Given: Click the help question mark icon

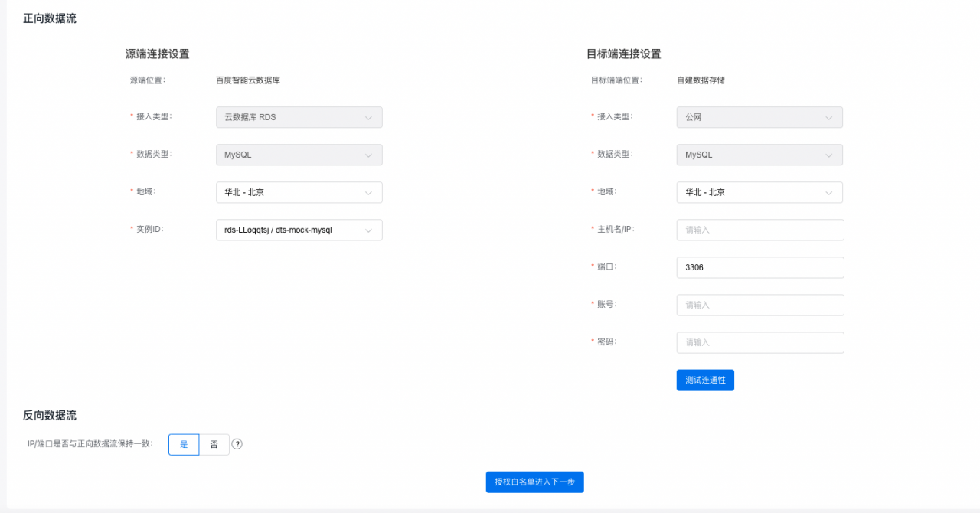Looking at the screenshot, I should click(237, 444).
